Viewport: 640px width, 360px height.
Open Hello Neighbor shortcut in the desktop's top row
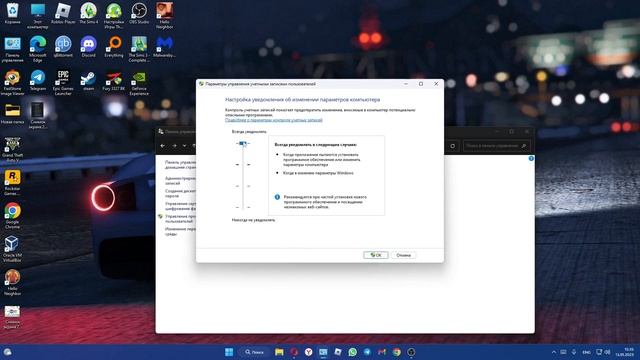pos(164,16)
